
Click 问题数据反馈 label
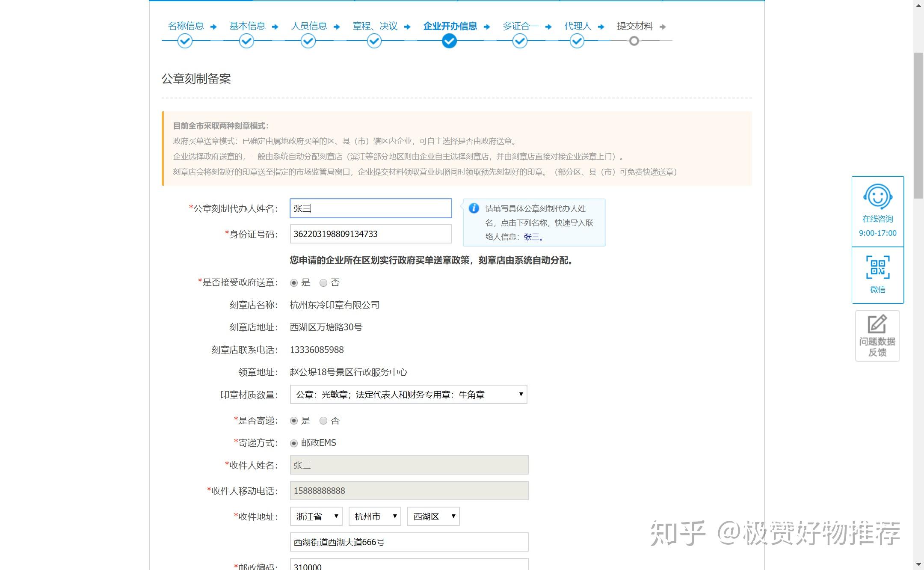click(877, 347)
